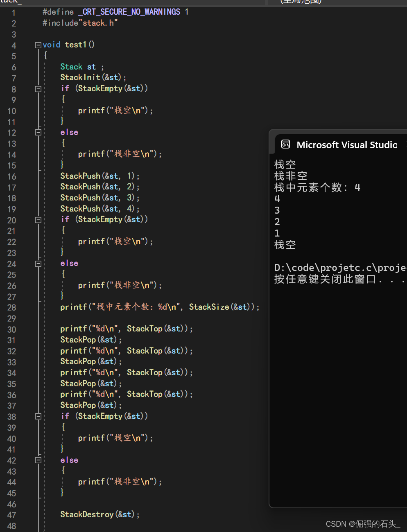Click console output line 栈非空
The width and height of the screenshot is (407, 532).
291,176
